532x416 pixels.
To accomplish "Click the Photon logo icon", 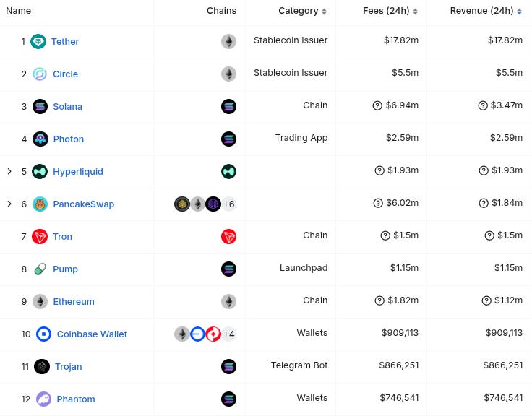I will pos(40,139).
